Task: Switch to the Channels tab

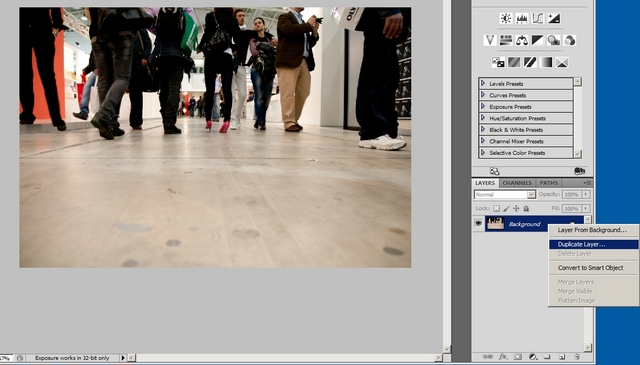Action: (517, 183)
